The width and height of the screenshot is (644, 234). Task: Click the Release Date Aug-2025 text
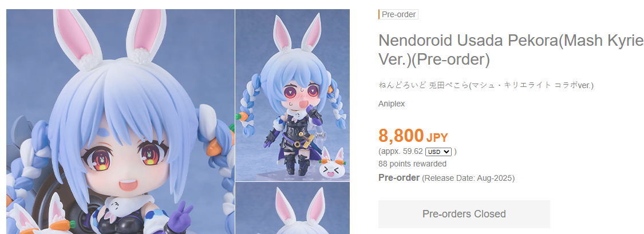468,178
